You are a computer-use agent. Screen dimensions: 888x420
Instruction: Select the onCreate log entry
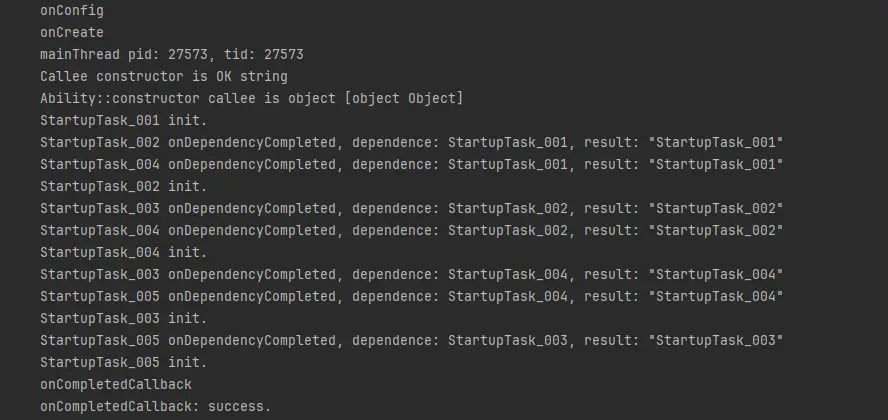click(72, 32)
